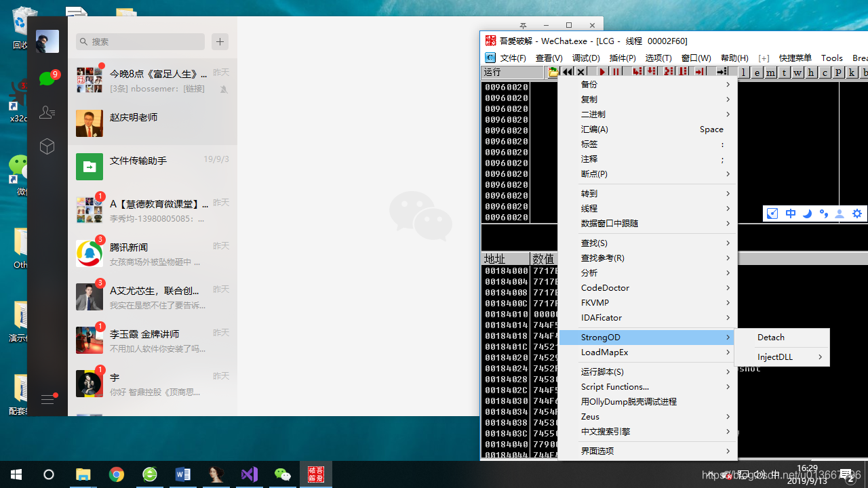
Task: Expand the 界面选项 submenu arrow
Action: 728,451
